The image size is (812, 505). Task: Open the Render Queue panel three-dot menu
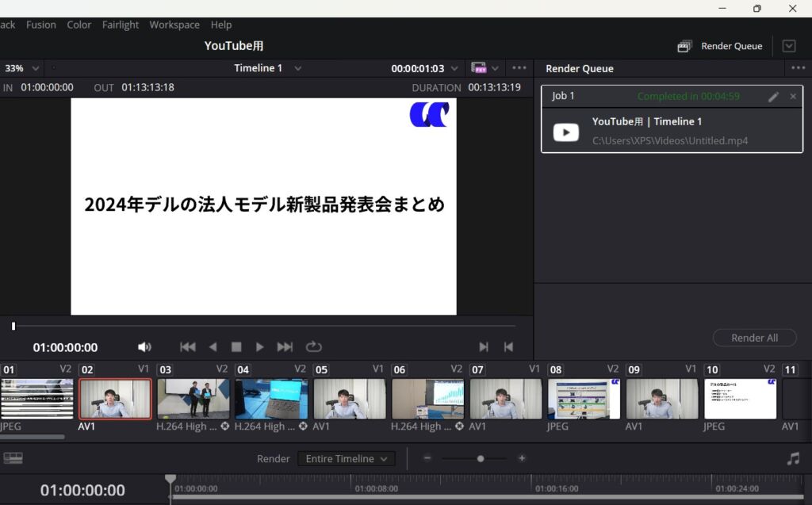pyautogui.click(x=798, y=68)
